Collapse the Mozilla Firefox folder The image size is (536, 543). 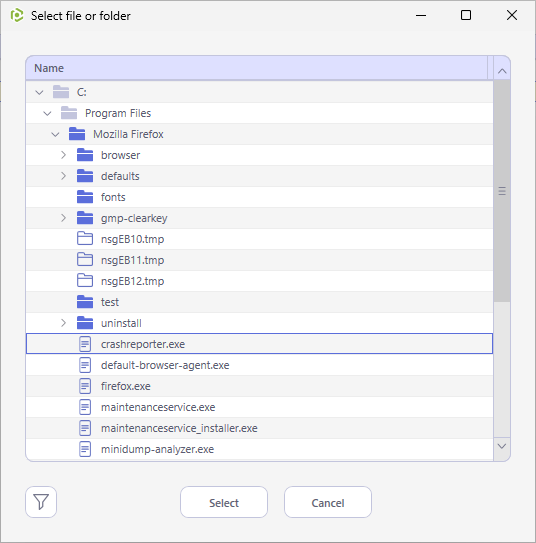[x=55, y=134]
